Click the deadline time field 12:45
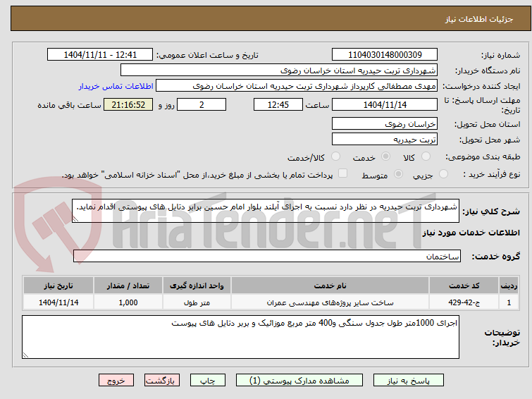This screenshot has width=532, height=399. 278,104
